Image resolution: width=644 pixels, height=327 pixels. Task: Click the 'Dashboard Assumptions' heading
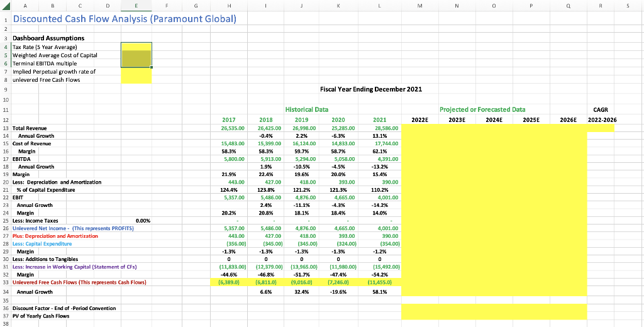(x=48, y=38)
